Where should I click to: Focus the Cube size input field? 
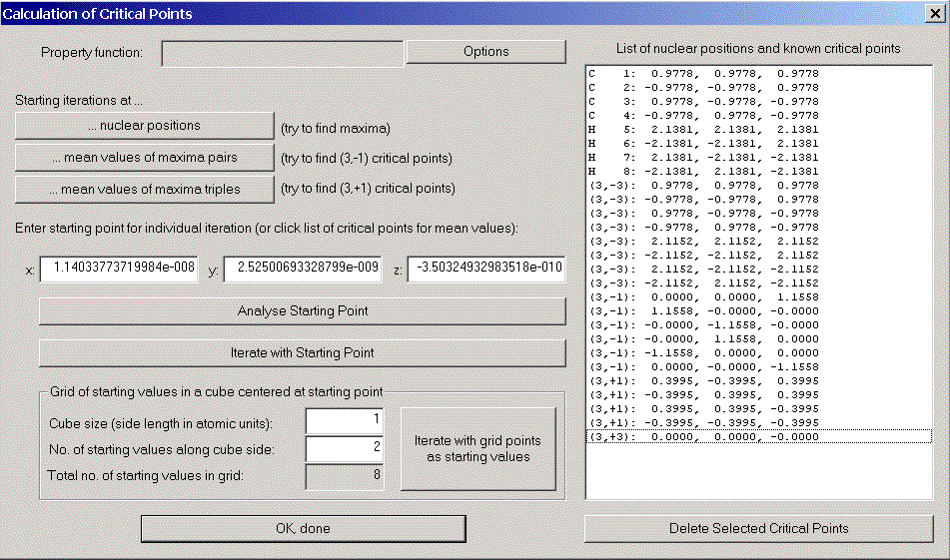pos(344,421)
